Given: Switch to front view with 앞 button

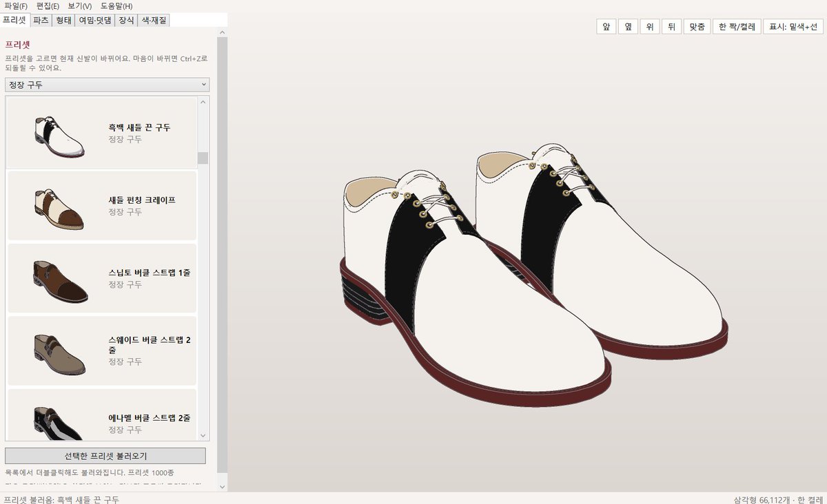Looking at the screenshot, I should (x=606, y=27).
